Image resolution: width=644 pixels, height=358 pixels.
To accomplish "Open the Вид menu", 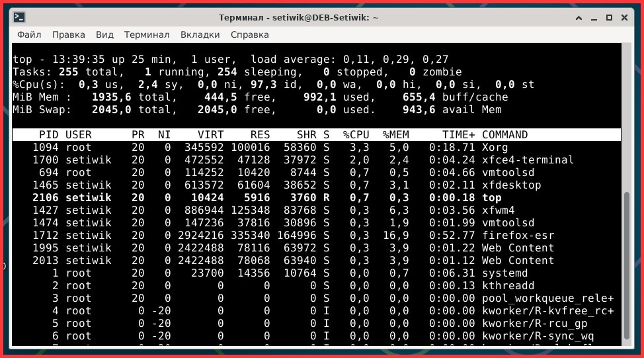I will [x=104, y=34].
